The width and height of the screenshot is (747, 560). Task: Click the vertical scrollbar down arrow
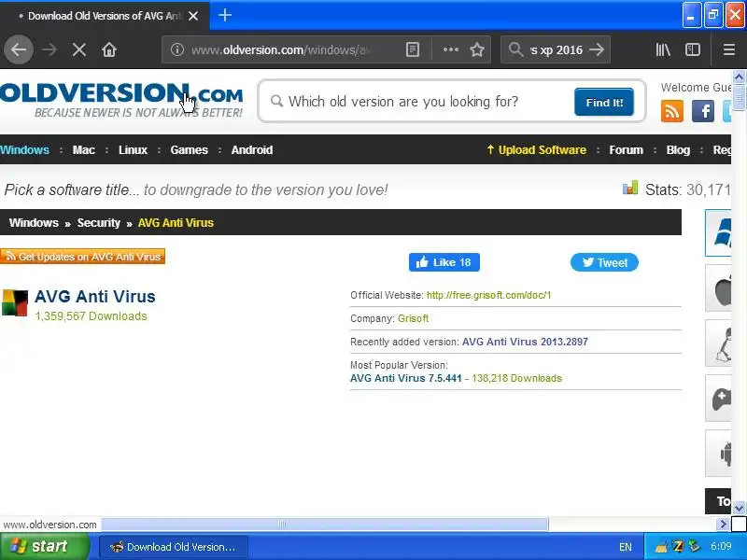(x=739, y=508)
